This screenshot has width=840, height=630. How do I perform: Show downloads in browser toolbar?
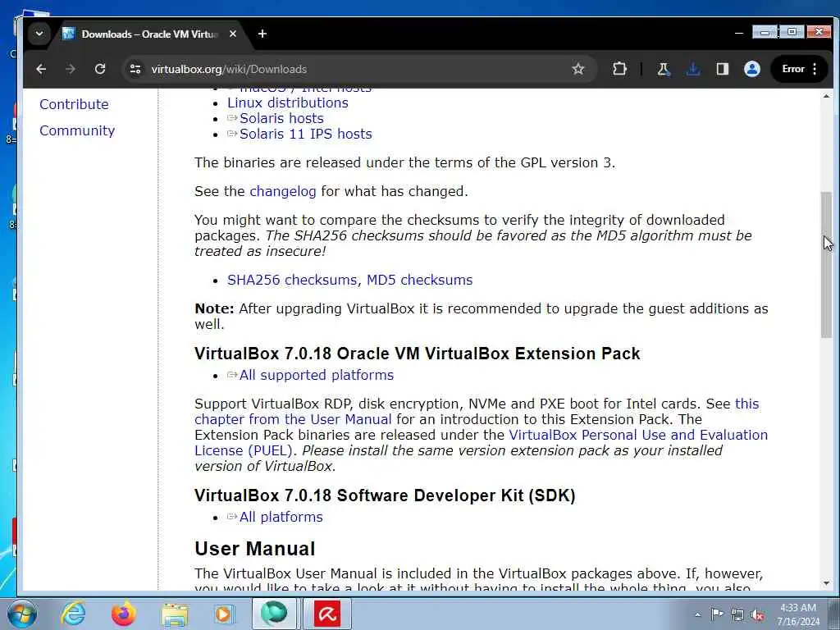click(692, 69)
